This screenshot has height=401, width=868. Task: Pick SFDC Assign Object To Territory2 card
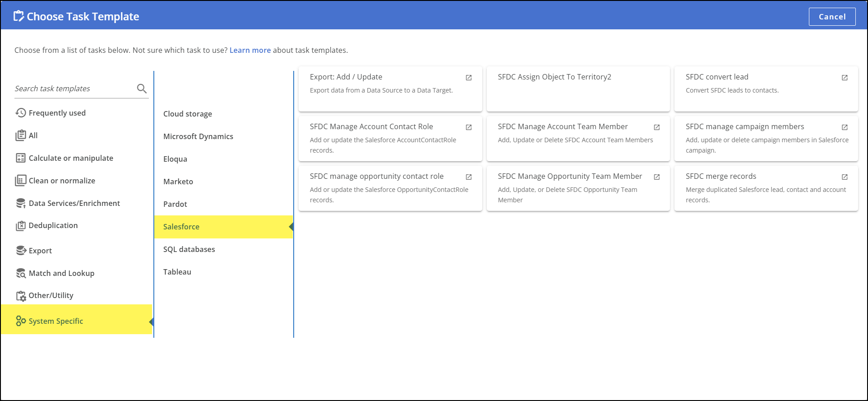pyautogui.click(x=578, y=89)
